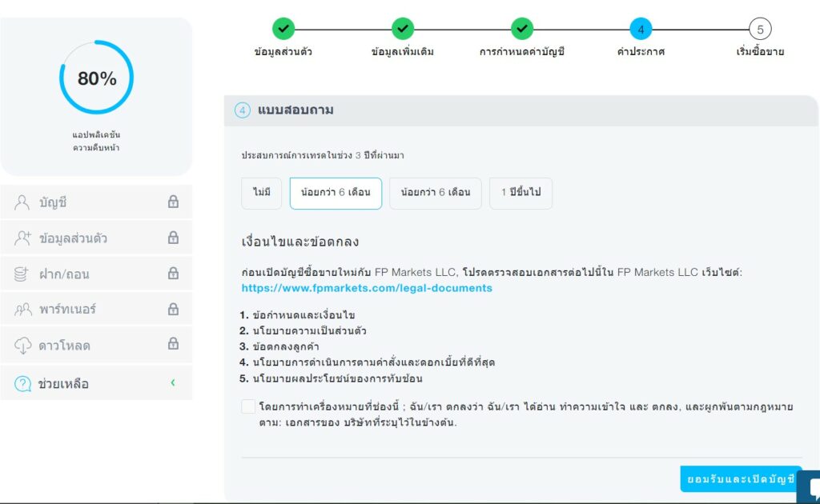Click the account person icon beside บัญชี

(x=22, y=202)
